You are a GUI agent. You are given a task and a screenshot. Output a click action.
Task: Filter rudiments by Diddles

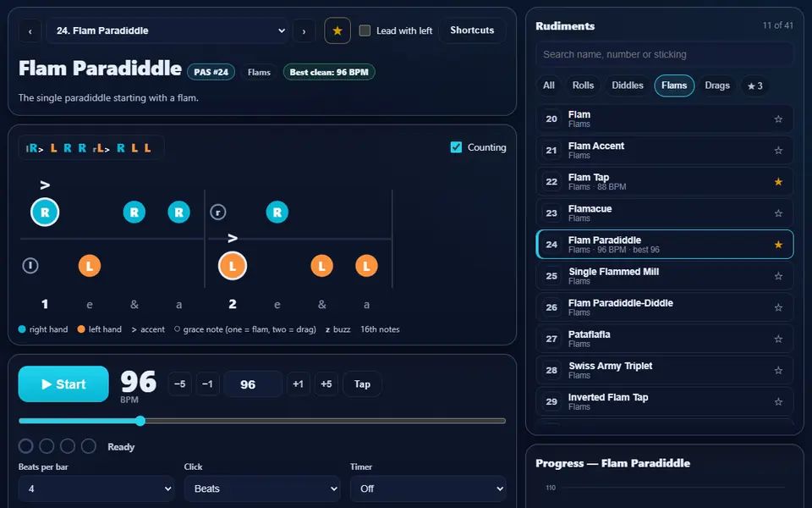pos(628,86)
